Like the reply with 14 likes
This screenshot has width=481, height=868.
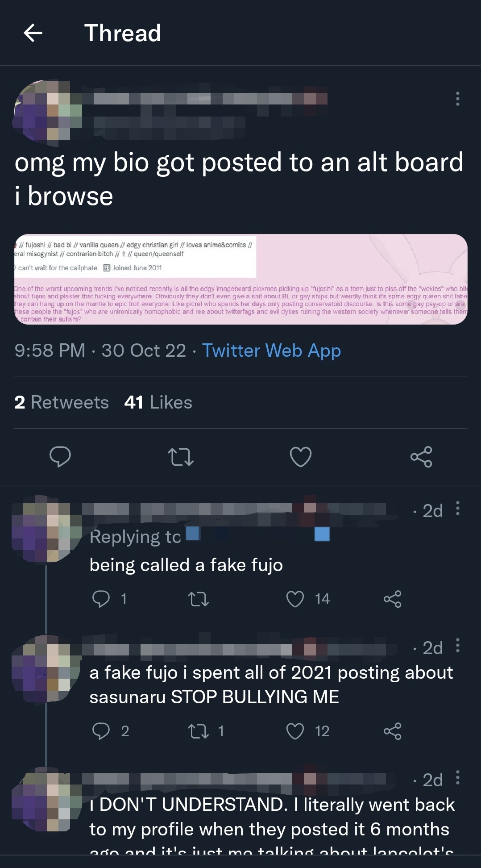(x=295, y=599)
